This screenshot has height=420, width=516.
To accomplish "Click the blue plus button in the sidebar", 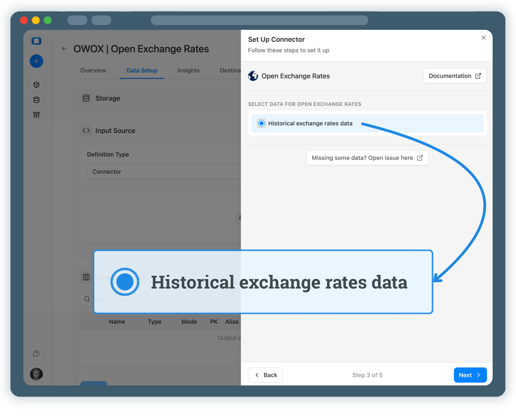I will [x=36, y=61].
